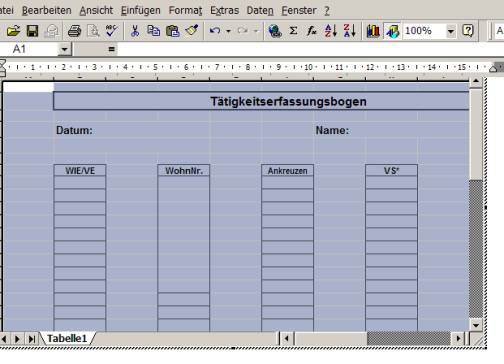This screenshot has height=364, width=504.
Task: Open the Name Box dropdown arrow
Action: [64, 50]
